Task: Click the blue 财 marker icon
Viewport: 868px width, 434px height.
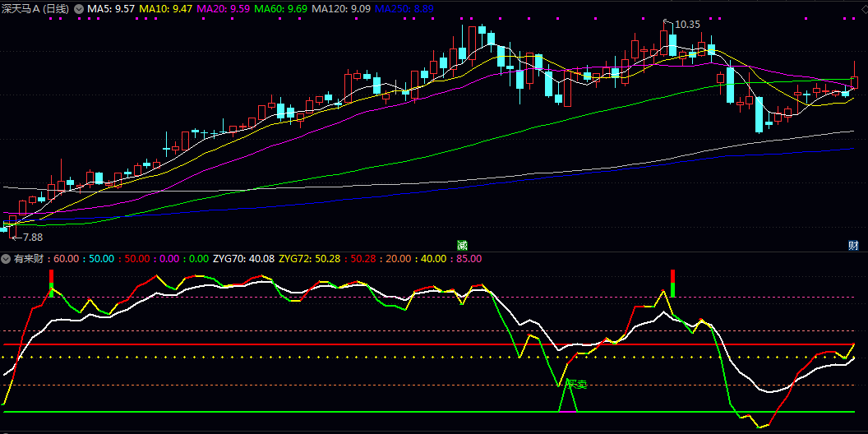Action: [853, 245]
